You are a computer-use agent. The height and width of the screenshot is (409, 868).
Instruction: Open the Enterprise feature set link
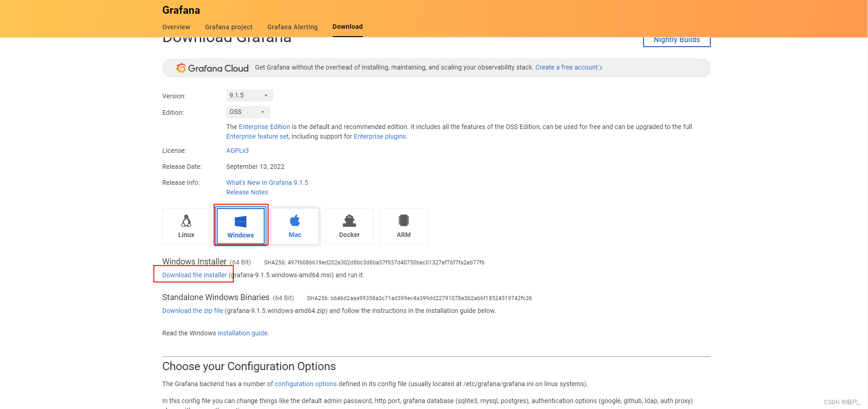pyautogui.click(x=257, y=136)
